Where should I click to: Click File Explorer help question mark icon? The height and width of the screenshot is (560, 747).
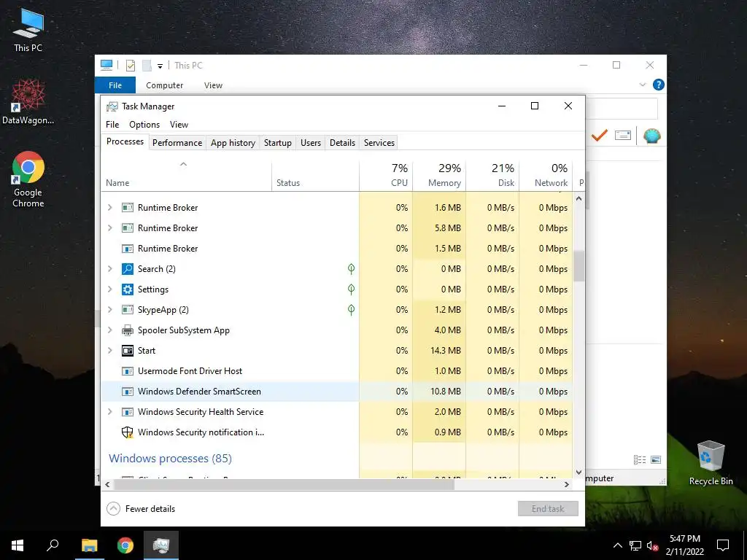(x=659, y=85)
